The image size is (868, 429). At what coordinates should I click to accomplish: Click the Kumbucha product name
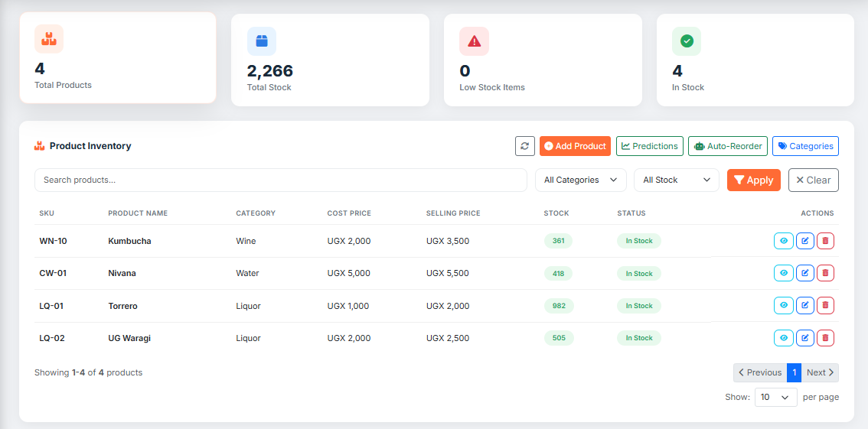click(x=129, y=241)
